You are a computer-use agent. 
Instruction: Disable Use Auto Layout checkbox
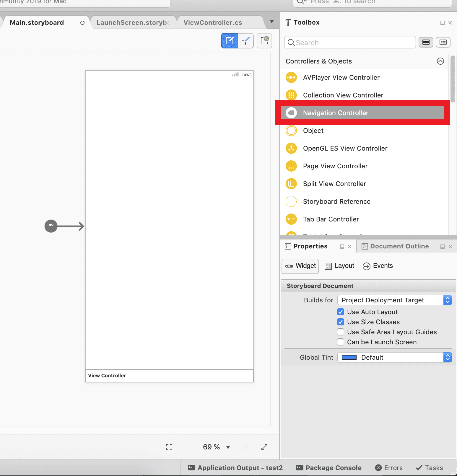[x=341, y=312]
